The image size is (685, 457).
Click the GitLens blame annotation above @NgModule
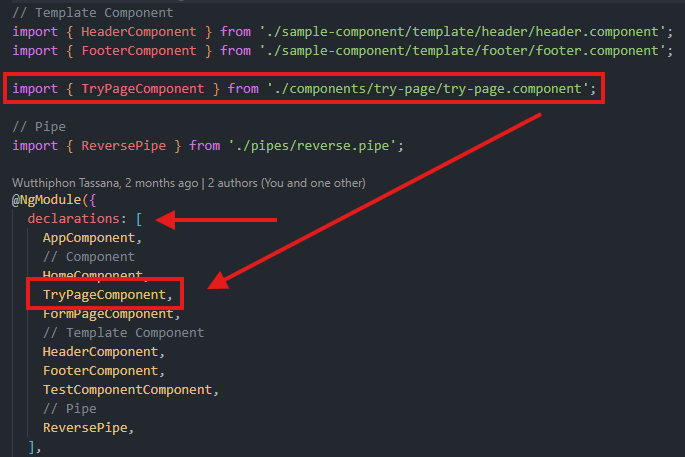click(189, 183)
